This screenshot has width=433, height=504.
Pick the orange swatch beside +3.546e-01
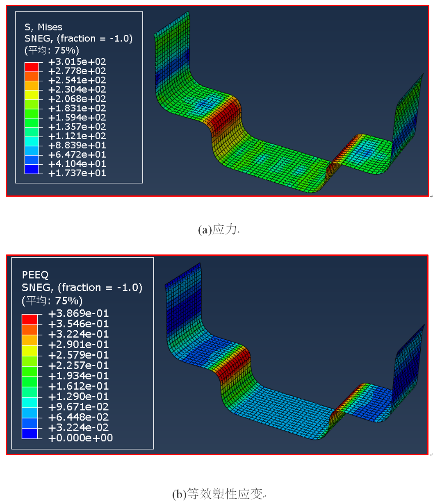coord(30,329)
